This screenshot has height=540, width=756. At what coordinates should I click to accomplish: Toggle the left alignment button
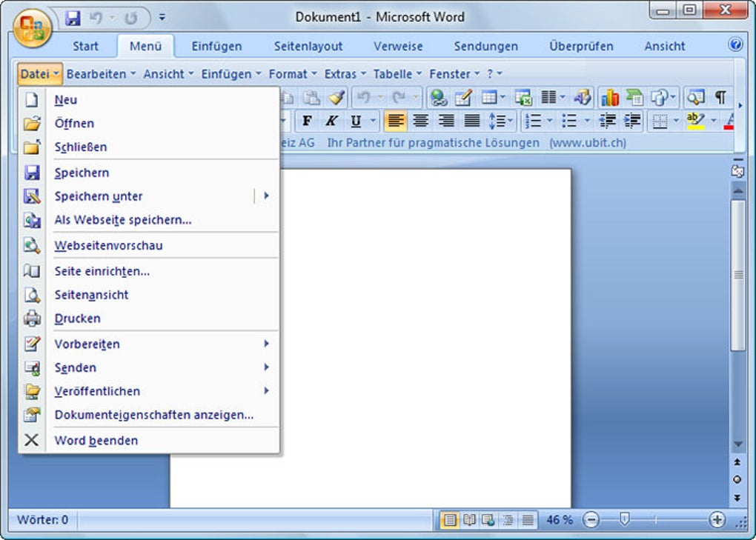(397, 121)
